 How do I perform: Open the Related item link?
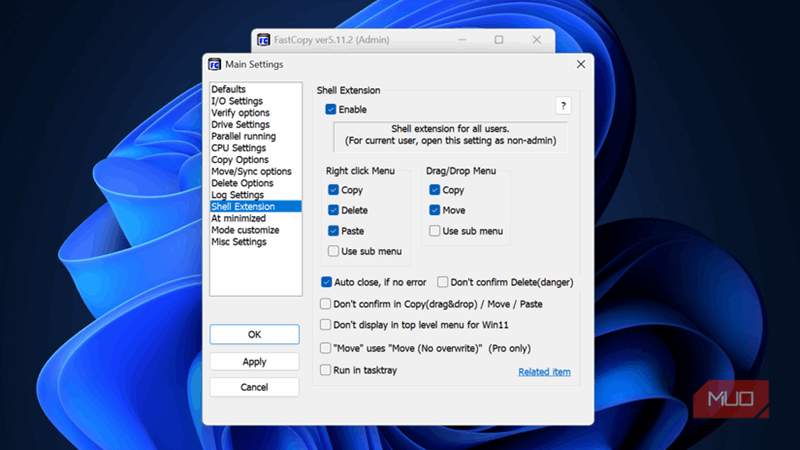point(544,372)
